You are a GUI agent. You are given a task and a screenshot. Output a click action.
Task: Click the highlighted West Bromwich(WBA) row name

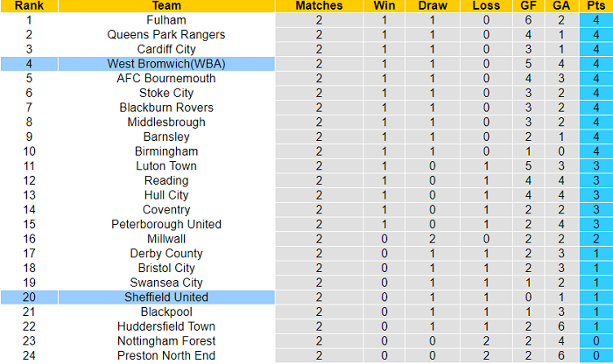[166, 64]
